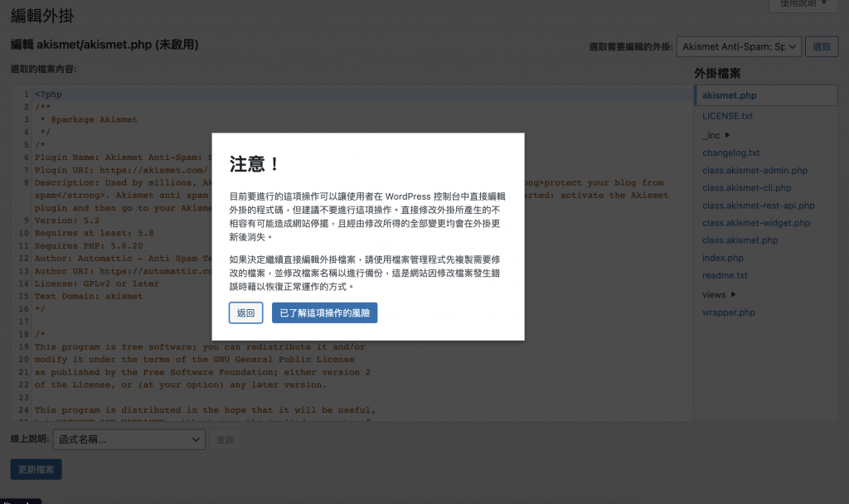Click 'License: GPLv2 or later' line

click(97, 283)
